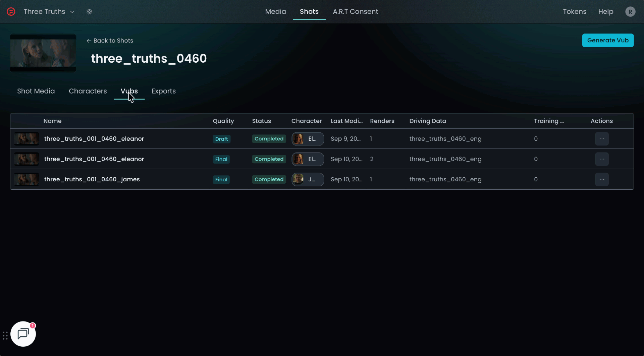The height and width of the screenshot is (356, 644).
Task: Click the three_truths_0460 shot thumbnail
Action: tap(43, 53)
